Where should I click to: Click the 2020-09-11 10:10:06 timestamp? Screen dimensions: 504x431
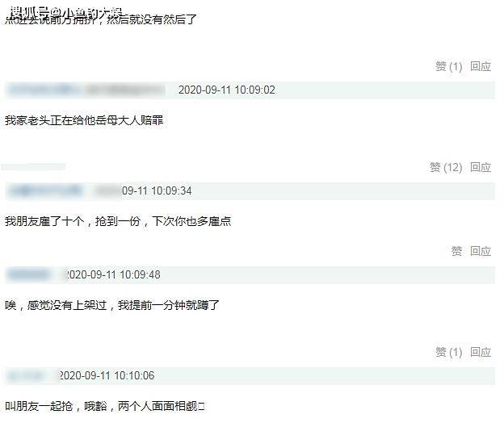[x=107, y=376]
